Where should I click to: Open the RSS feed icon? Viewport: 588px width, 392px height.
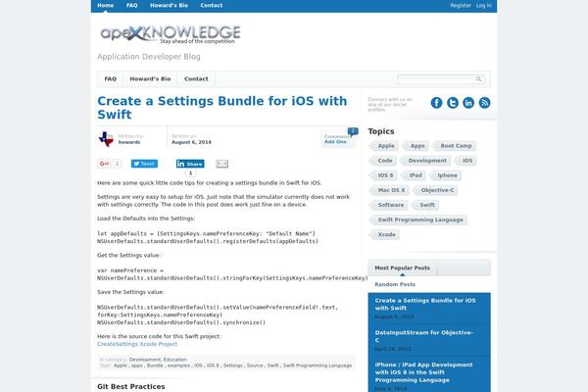[484, 102]
